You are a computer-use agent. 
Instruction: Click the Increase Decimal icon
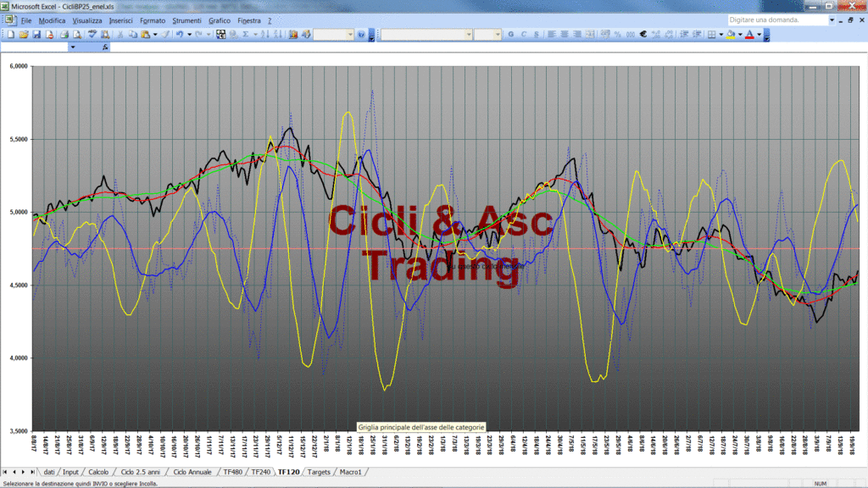pyautogui.click(x=656, y=34)
